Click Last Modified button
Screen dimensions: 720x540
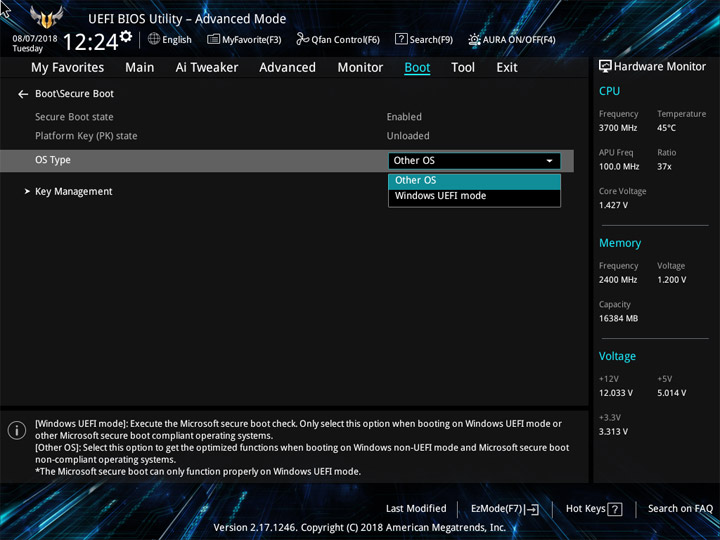(x=416, y=509)
